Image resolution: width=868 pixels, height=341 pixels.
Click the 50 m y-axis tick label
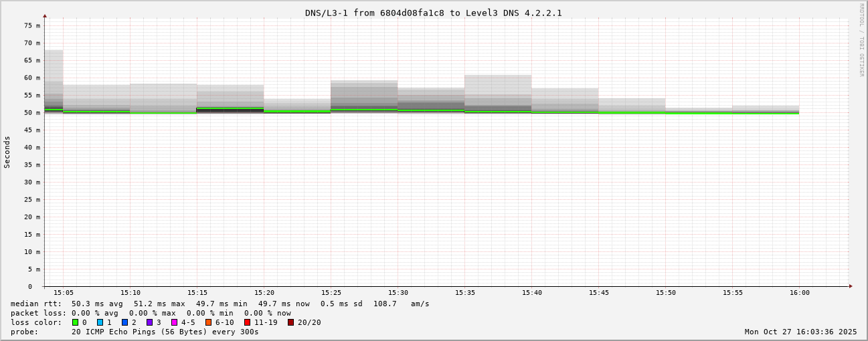(x=33, y=112)
